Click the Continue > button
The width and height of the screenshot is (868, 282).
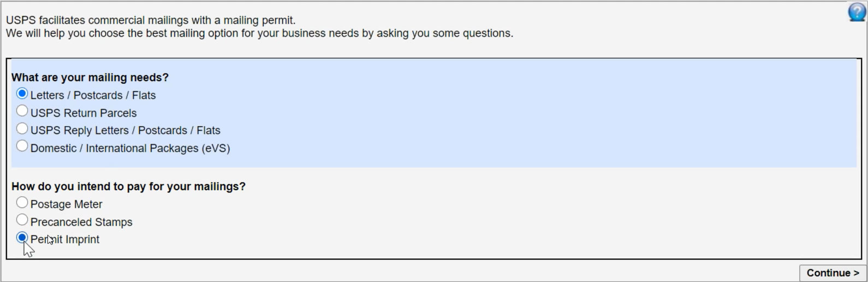[833, 273]
